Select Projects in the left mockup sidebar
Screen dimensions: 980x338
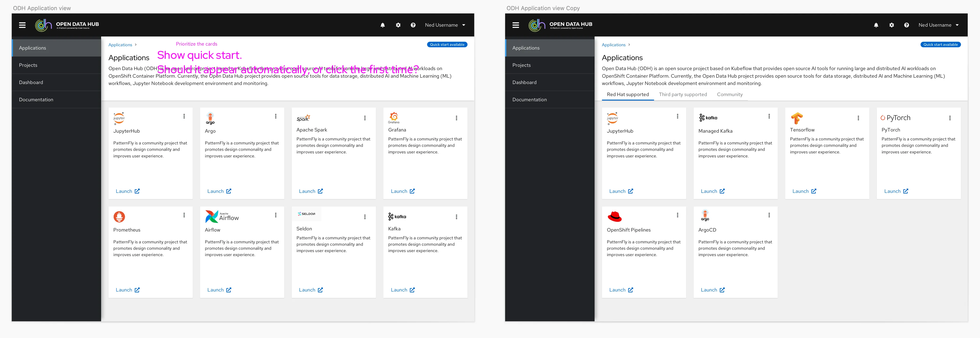[x=56, y=65]
